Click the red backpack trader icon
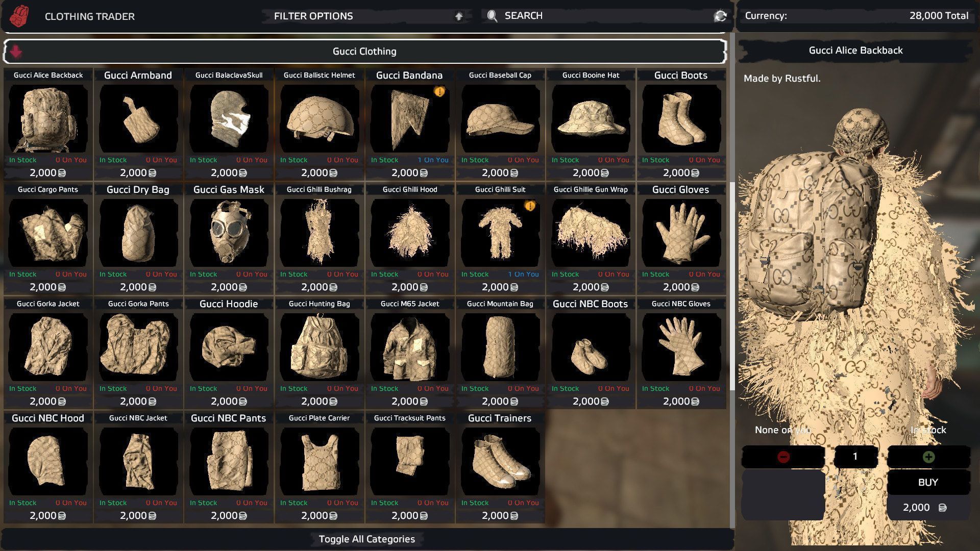This screenshot has height=551, width=980. [19, 16]
